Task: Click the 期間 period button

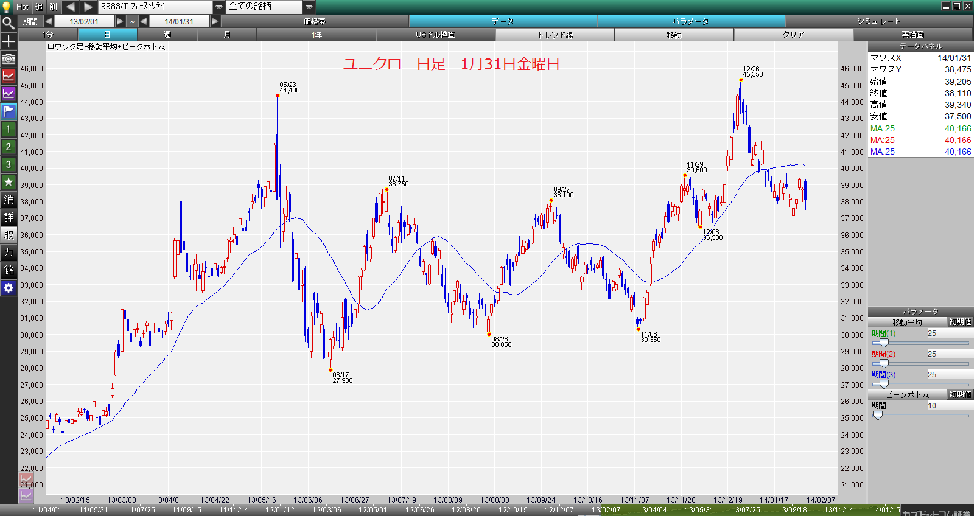Action: [x=30, y=21]
